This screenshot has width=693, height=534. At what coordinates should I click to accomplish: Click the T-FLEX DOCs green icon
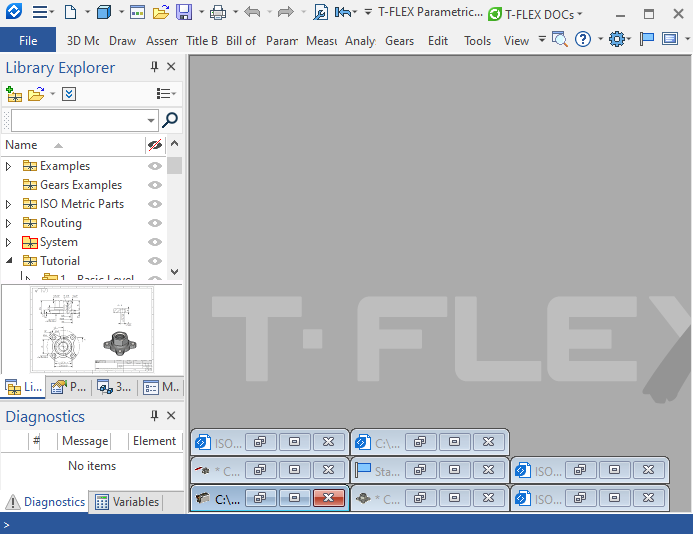point(495,15)
